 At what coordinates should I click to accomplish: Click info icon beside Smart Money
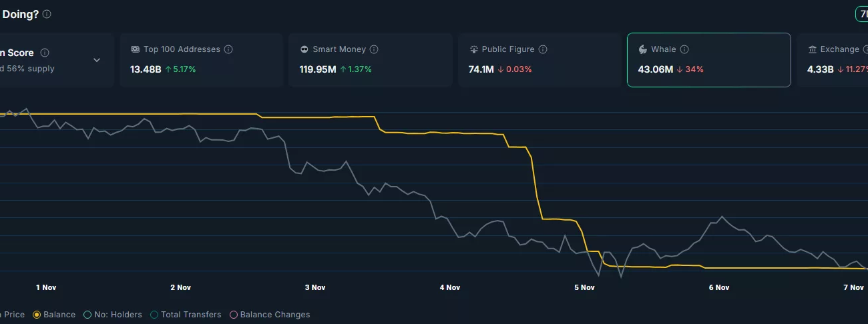pyautogui.click(x=374, y=49)
